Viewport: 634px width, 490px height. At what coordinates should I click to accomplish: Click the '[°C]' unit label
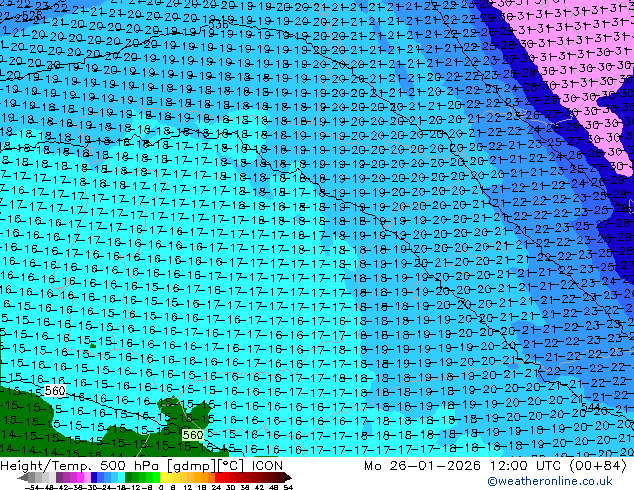tap(231, 466)
